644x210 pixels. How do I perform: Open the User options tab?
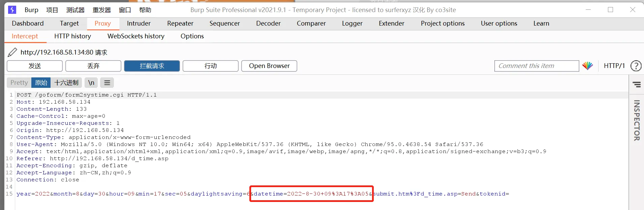coord(499,24)
